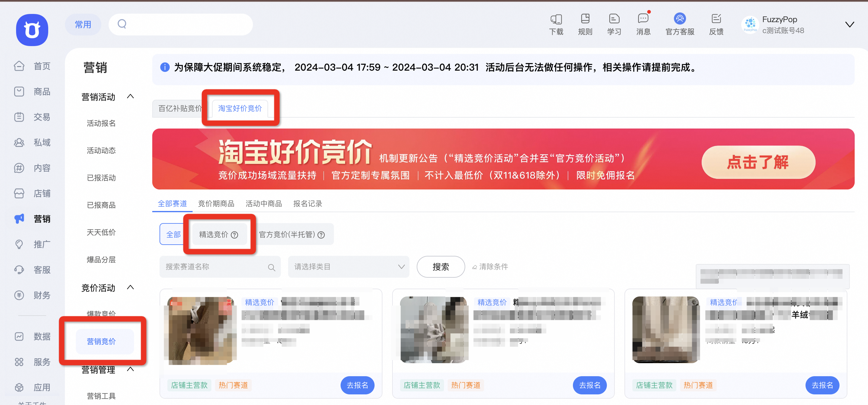Open 已报商品 submenu item
Image resolution: width=868 pixels, height=405 pixels.
tap(101, 205)
